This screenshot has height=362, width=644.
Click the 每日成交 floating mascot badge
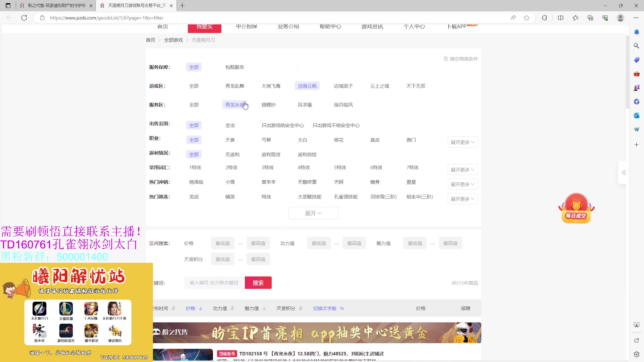[576, 208]
